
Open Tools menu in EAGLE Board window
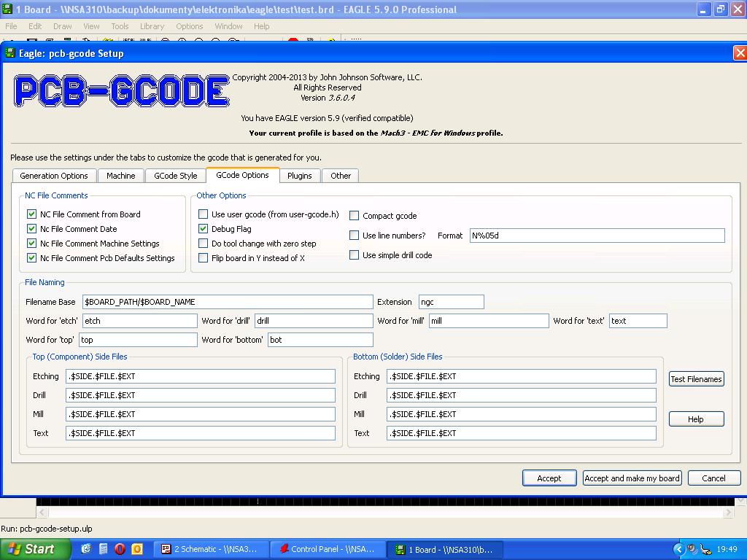click(x=120, y=26)
